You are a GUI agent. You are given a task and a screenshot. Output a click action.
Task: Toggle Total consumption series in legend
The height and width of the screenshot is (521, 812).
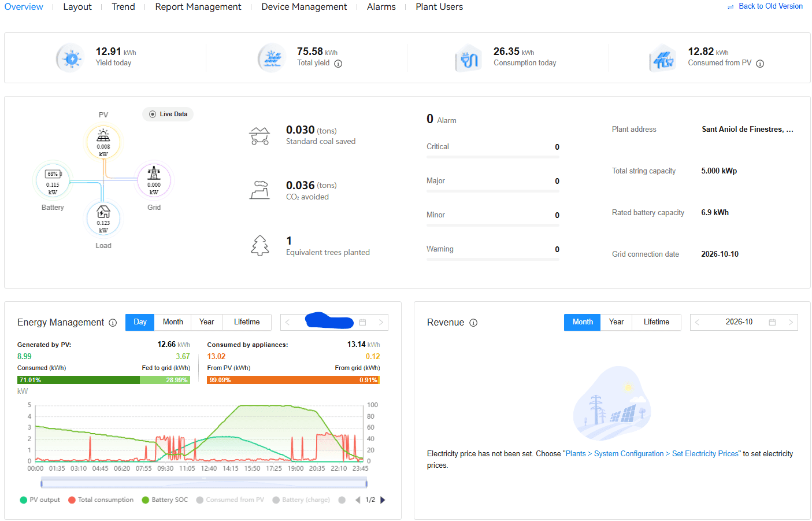click(101, 500)
